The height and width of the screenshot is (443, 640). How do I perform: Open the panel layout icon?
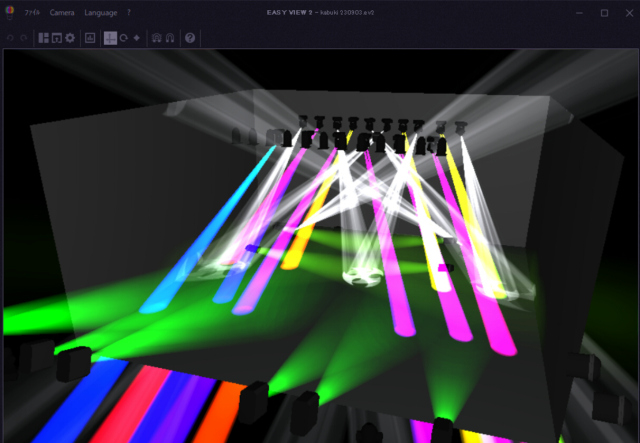[x=43, y=38]
